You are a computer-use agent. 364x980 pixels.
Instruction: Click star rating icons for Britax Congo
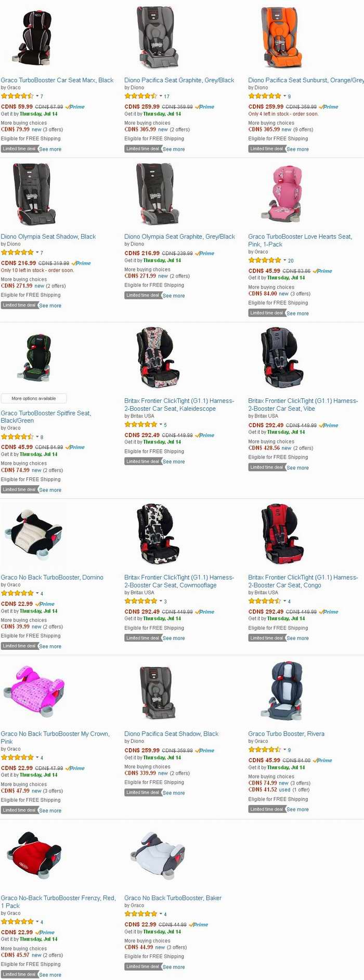point(265,601)
